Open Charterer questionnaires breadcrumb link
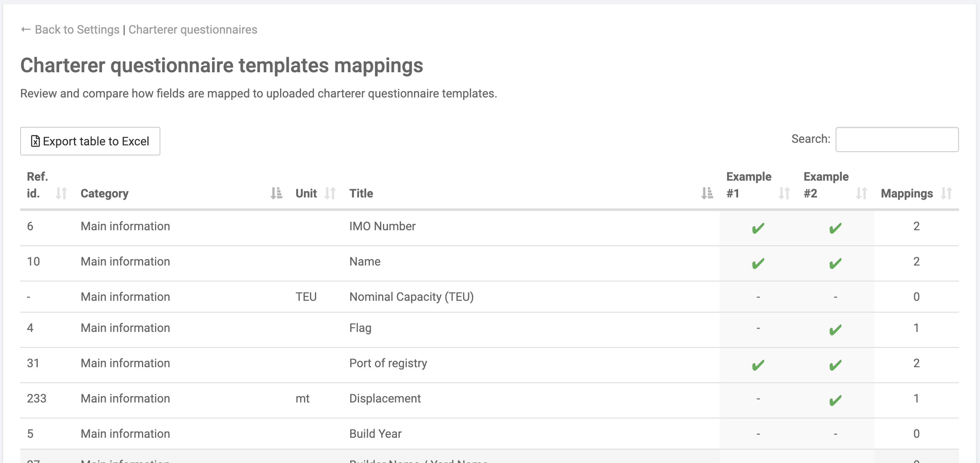 click(193, 29)
